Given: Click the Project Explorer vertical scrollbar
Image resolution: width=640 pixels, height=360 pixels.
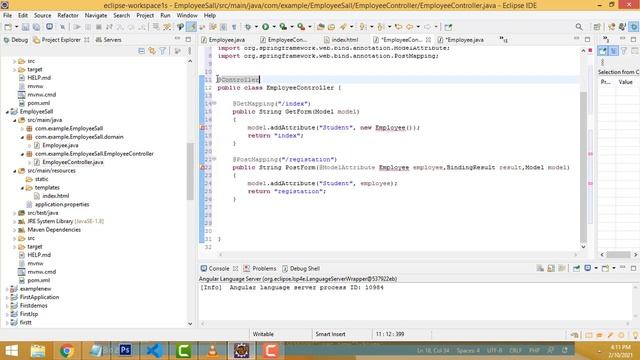Looking at the screenshot, I should (190, 171).
